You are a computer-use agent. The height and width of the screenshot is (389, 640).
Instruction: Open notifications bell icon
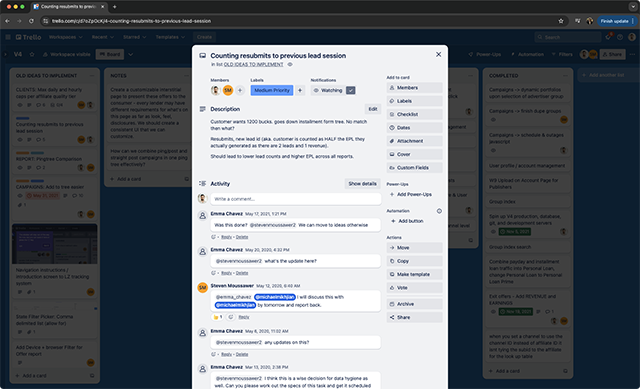pos(608,37)
